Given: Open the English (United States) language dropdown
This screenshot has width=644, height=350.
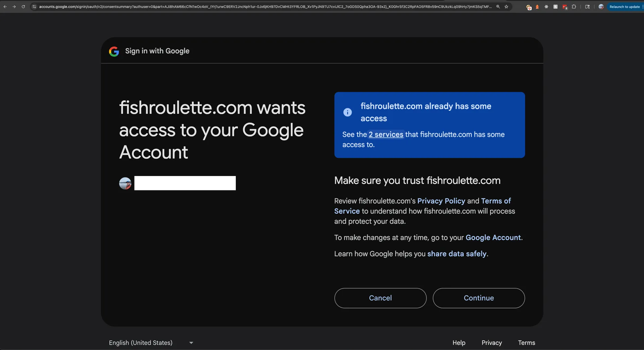Looking at the screenshot, I should click(151, 343).
